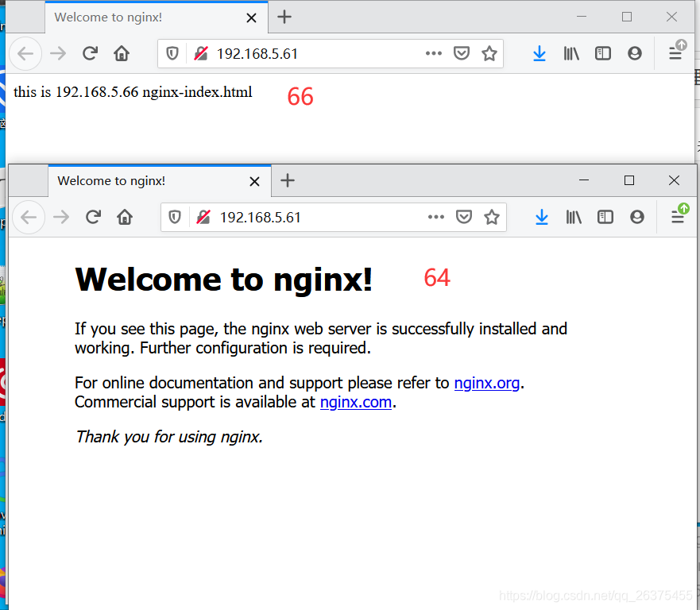
Task: Click back arrow in the front Firefox window
Action: click(x=29, y=218)
